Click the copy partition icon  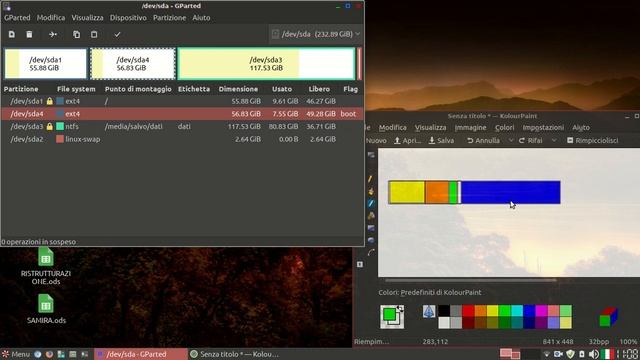(x=76, y=34)
